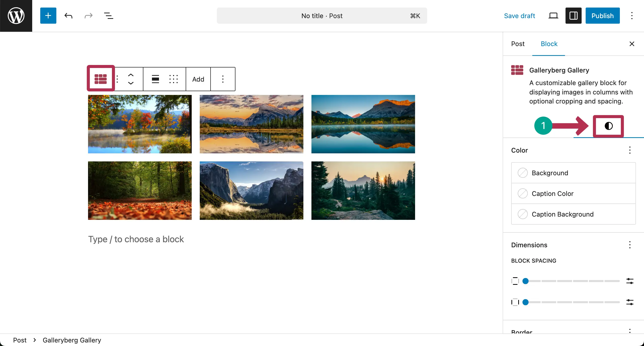Select the Galleryberg Gallery block icon in toolbar
The height and width of the screenshot is (346, 644).
click(x=100, y=78)
